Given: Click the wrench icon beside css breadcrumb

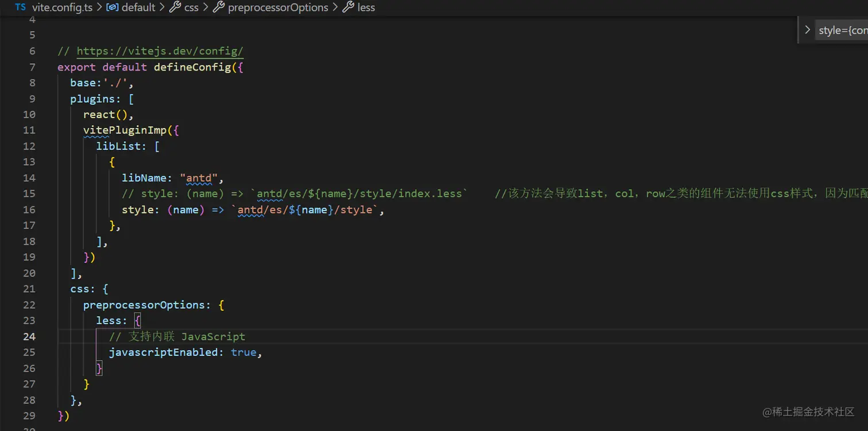Looking at the screenshot, I should click(x=176, y=7).
